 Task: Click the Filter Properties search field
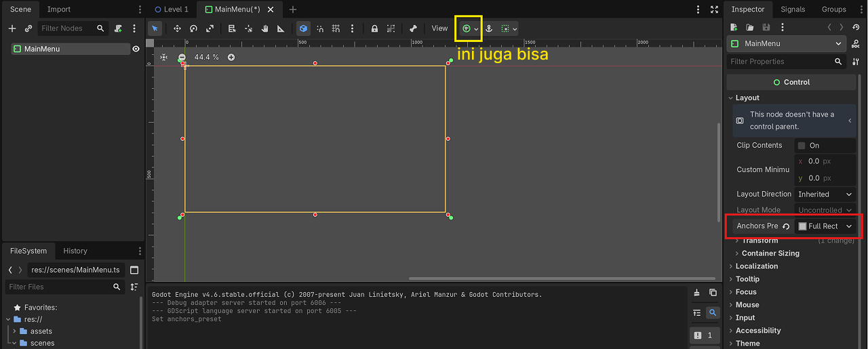coord(780,62)
